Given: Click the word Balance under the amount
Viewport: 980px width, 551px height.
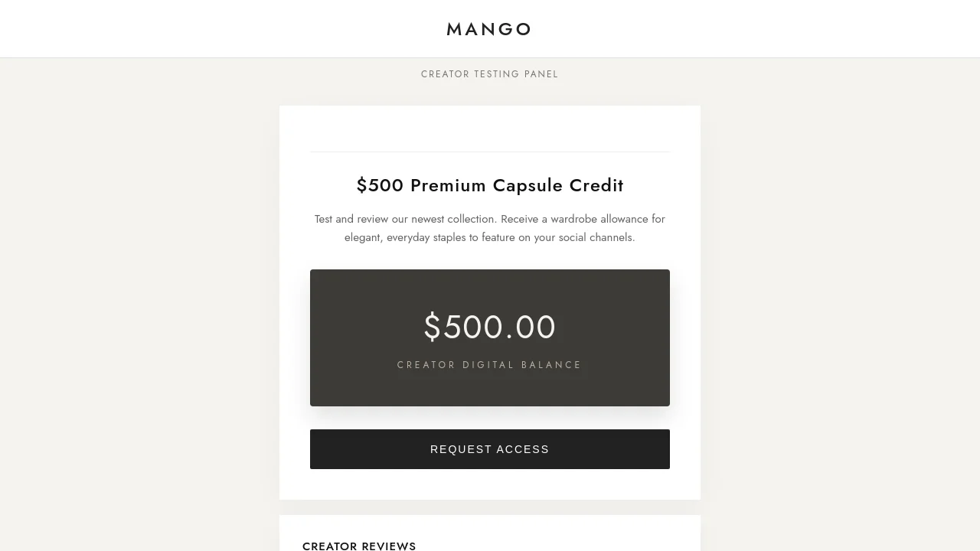Looking at the screenshot, I should point(551,365).
